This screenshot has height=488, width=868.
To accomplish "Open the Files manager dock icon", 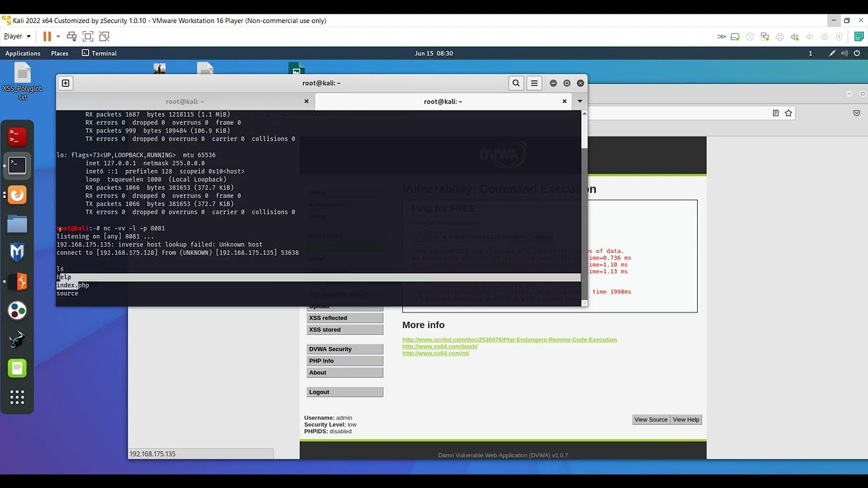I will tap(17, 224).
